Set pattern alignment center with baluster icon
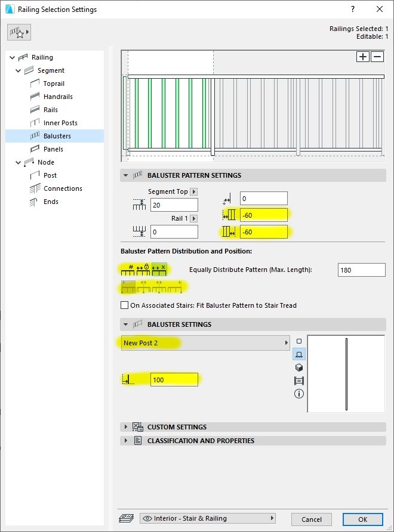Viewport: 394px width, 532px height. (x=144, y=287)
